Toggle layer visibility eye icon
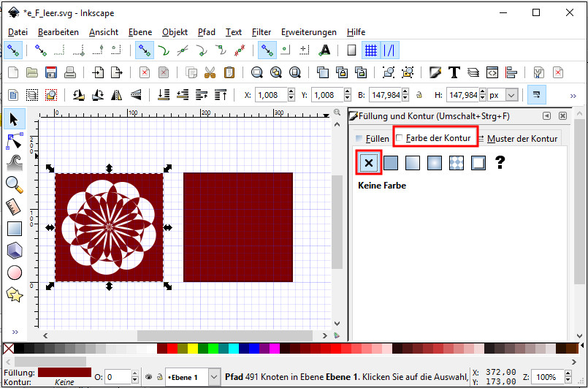Image resolution: width=588 pixels, height=388 pixels. [x=148, y=377]
